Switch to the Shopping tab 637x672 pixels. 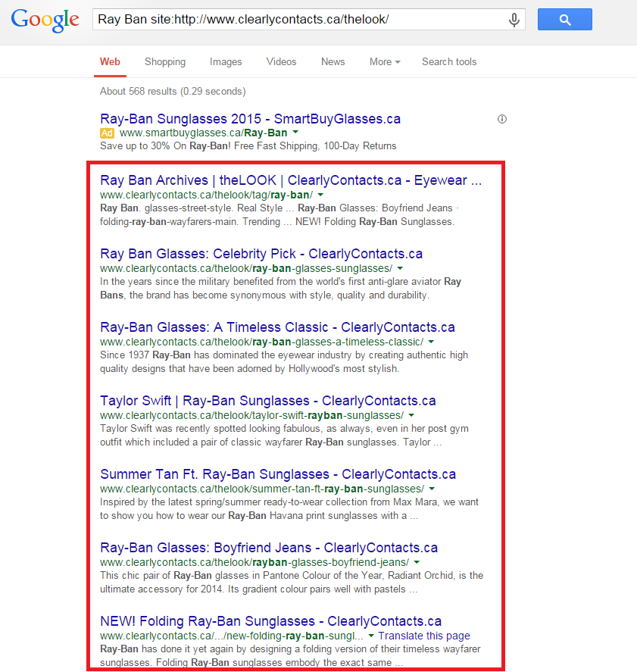165,62
